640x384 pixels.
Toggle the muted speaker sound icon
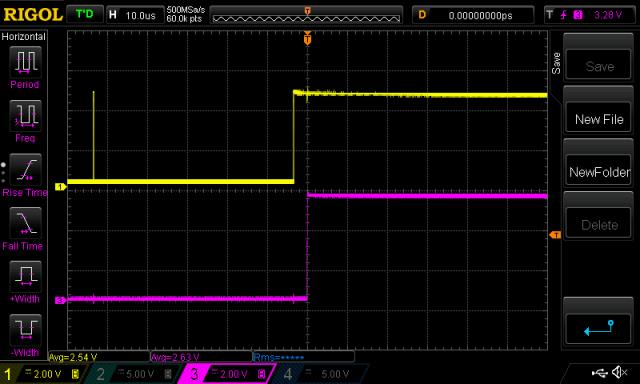point(620,372)
